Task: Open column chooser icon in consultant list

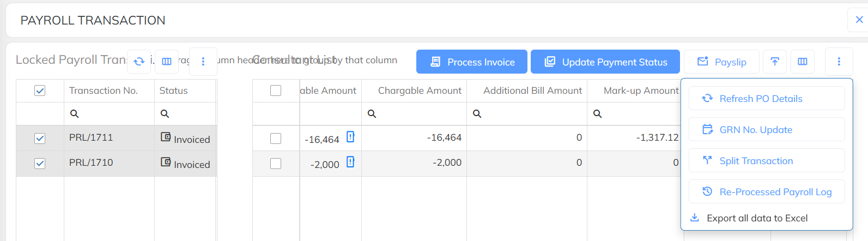Action: [x=803, y=62]
